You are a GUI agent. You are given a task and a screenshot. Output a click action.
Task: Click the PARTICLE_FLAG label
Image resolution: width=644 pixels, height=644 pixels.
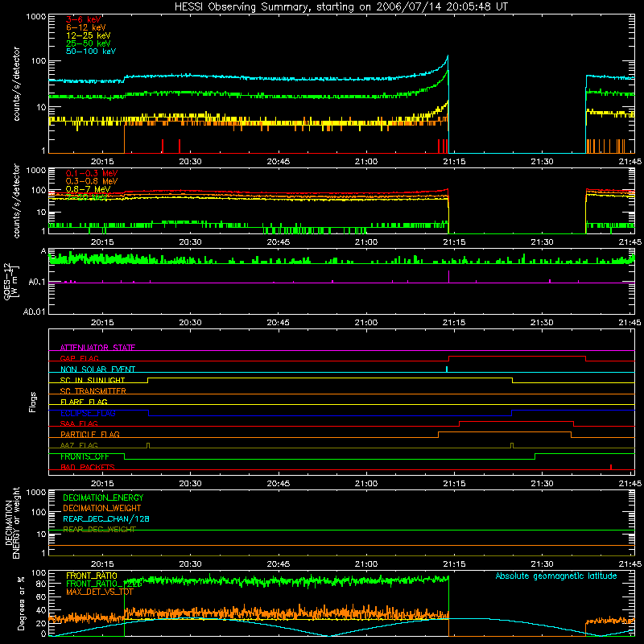[x=90, y=435]
